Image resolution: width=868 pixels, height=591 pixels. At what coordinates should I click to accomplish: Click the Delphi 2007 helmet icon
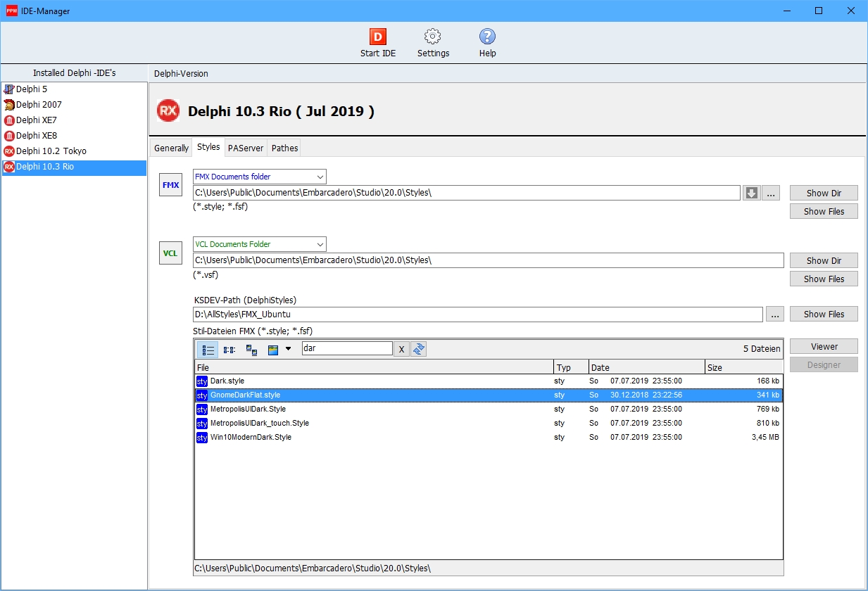tap(9, 105)
